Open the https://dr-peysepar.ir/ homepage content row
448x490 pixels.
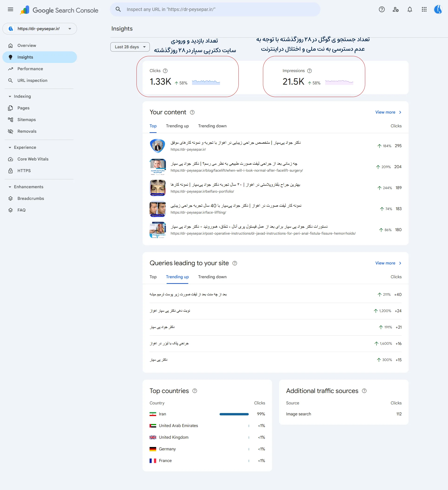click(275, 146)
